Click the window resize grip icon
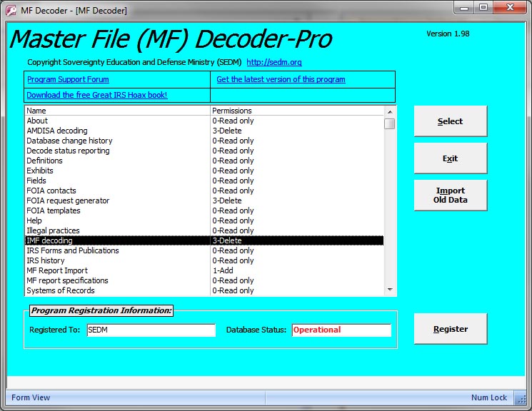 [x=521, y=399]
